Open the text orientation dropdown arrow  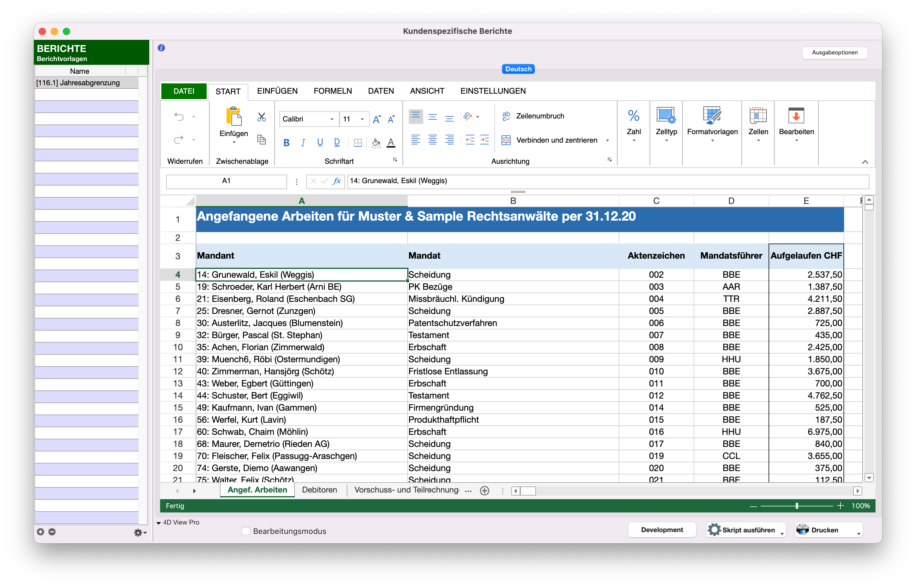click(x=477, y=117)
